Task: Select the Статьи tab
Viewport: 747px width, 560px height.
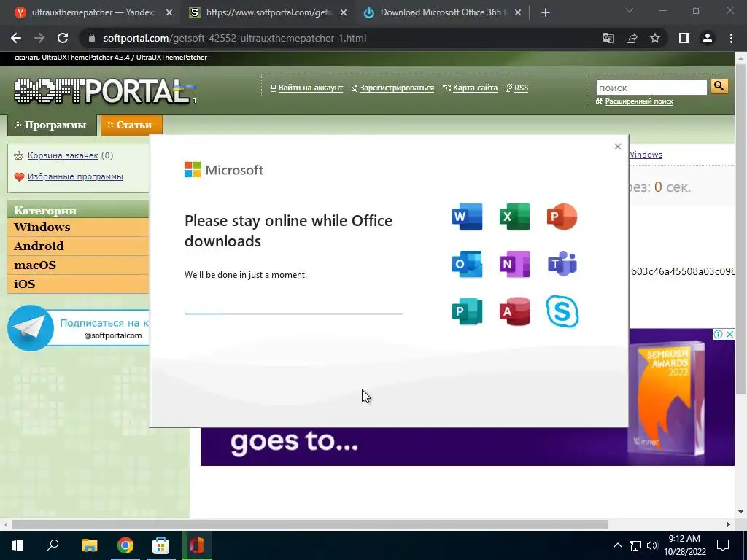Action: tap(131, 125)
